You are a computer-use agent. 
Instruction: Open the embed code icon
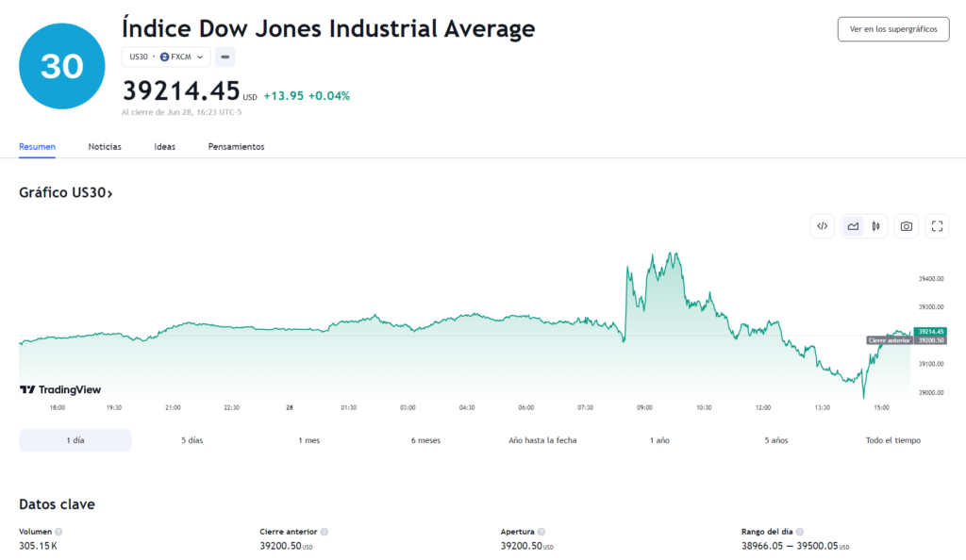tap(822, 226)
